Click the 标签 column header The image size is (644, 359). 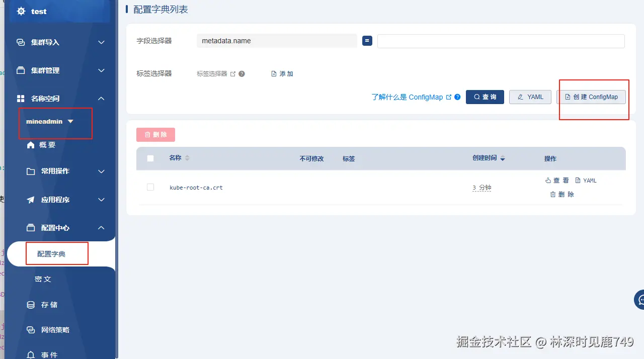(x=349, y=158)
